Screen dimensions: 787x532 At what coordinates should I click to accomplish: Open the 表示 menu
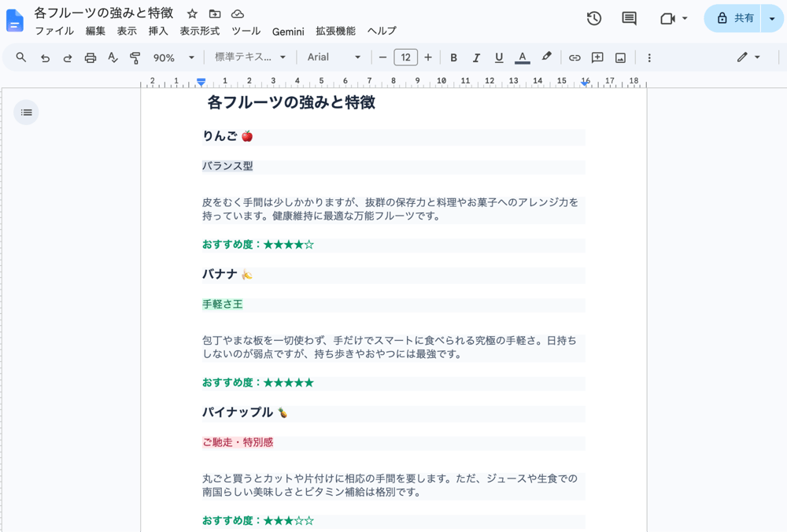click(x=127, y=31)
